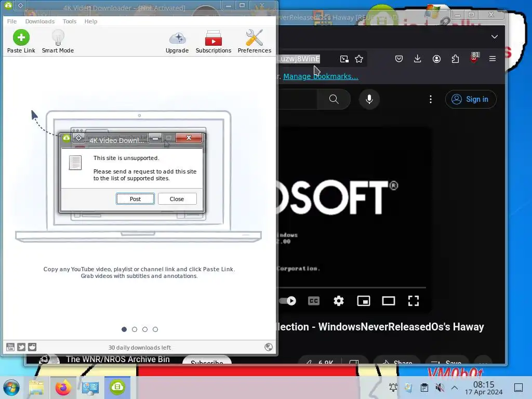The width and height of the screenshot is (532, 399).
Task: Enter fullscreen on YouTube video
Action: (413, 301)
